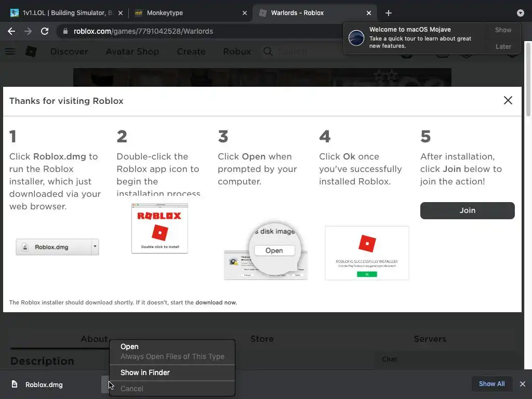Choose Always Open Files of This Type
This screenshot has height=399, width=532.
(x=172, y=356)
